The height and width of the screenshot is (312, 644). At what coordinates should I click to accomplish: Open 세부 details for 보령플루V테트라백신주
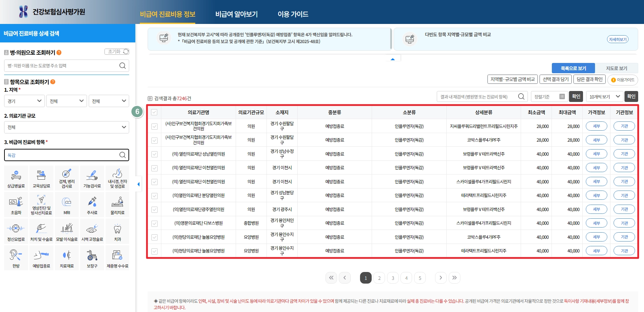pyautogui.click(x=597, y=154)
